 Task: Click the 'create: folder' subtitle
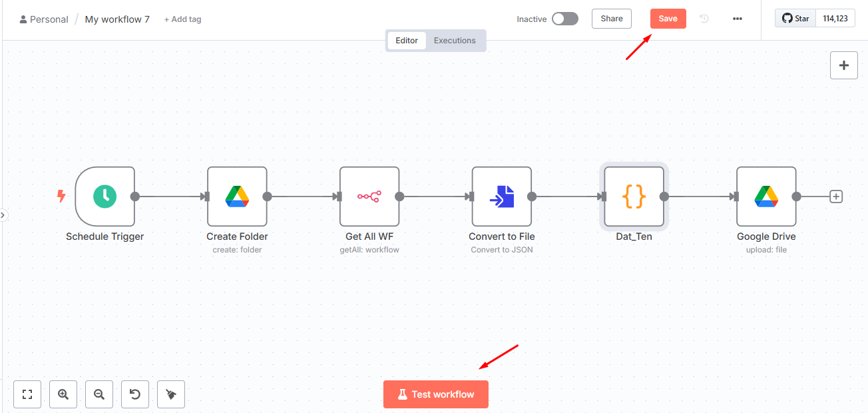point(237,250)
